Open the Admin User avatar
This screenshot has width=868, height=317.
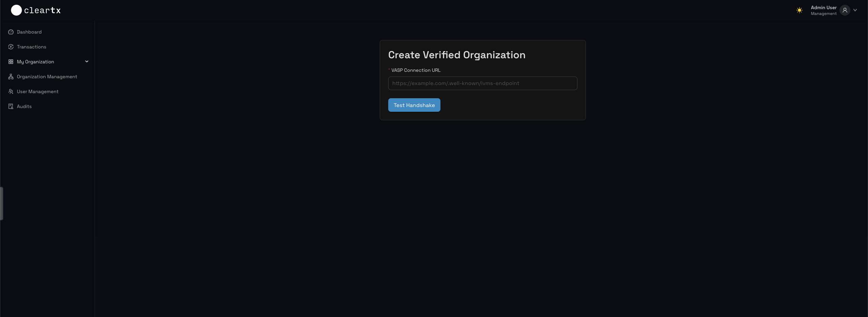tap(844, 10)
